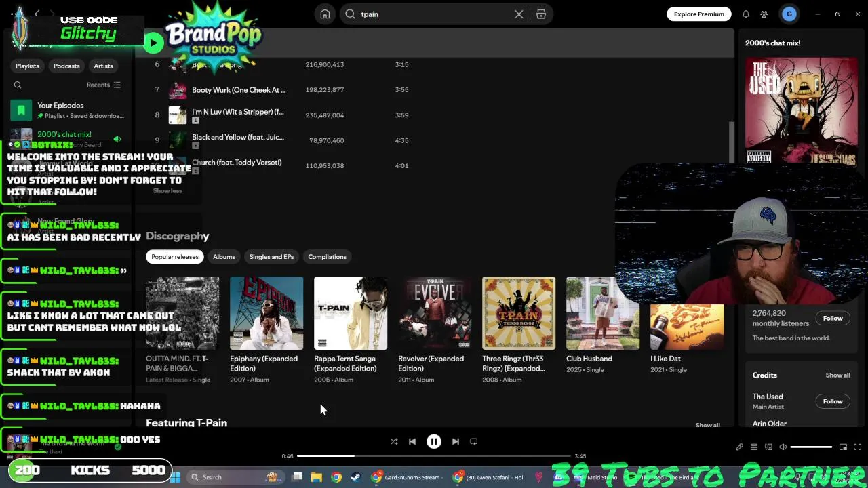Image resolution: width=868 pixels, height=488 pixels.
Task: Click the Explore Premium button
Action: click(698, 14)
